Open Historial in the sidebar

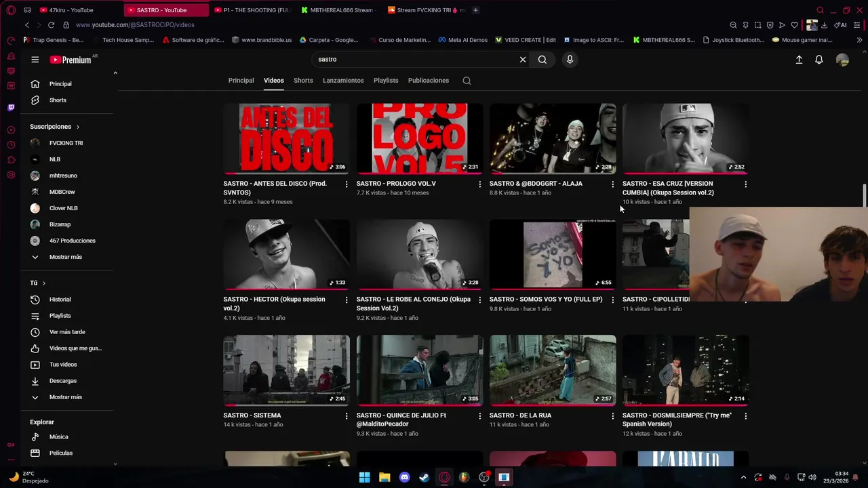coord(60,300)
